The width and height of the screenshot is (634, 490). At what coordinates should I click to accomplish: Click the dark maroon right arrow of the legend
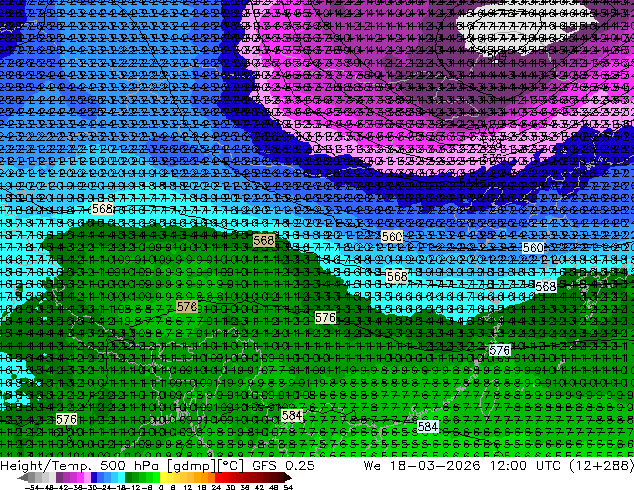(288, 477)
